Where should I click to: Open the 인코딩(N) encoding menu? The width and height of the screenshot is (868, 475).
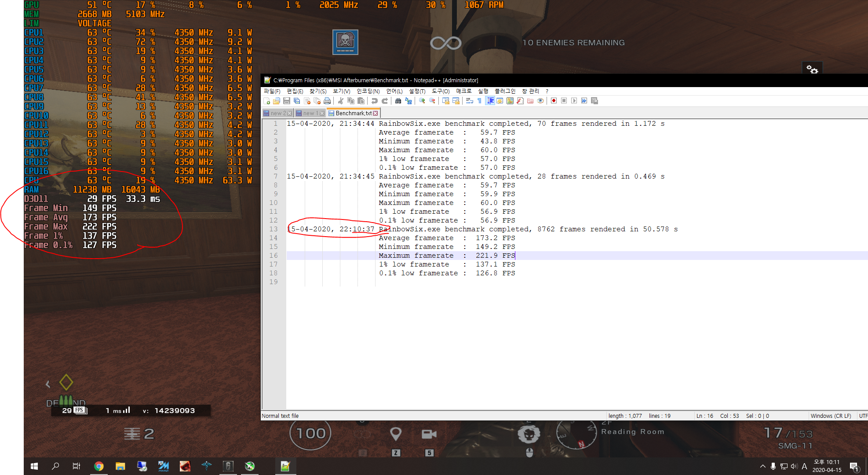[368, 91]
